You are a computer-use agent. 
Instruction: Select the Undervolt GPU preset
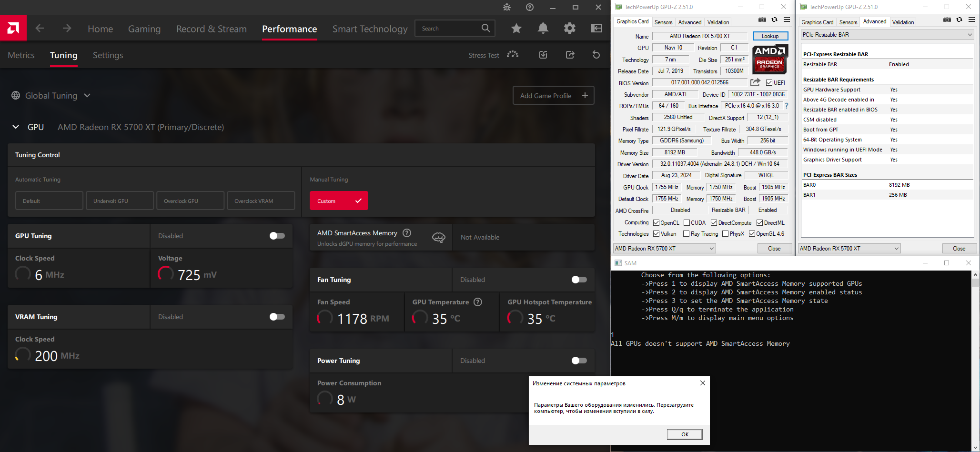point(120,201)
